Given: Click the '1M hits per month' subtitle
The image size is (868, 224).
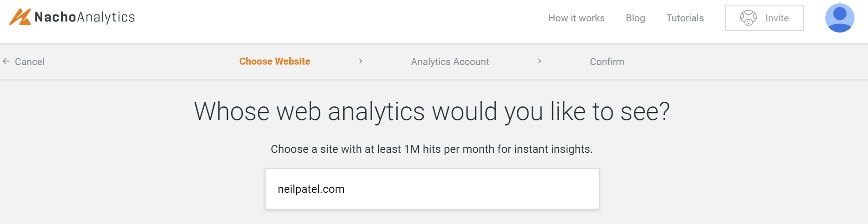Looking at the screenshot, I should click(x=432, y=149).
